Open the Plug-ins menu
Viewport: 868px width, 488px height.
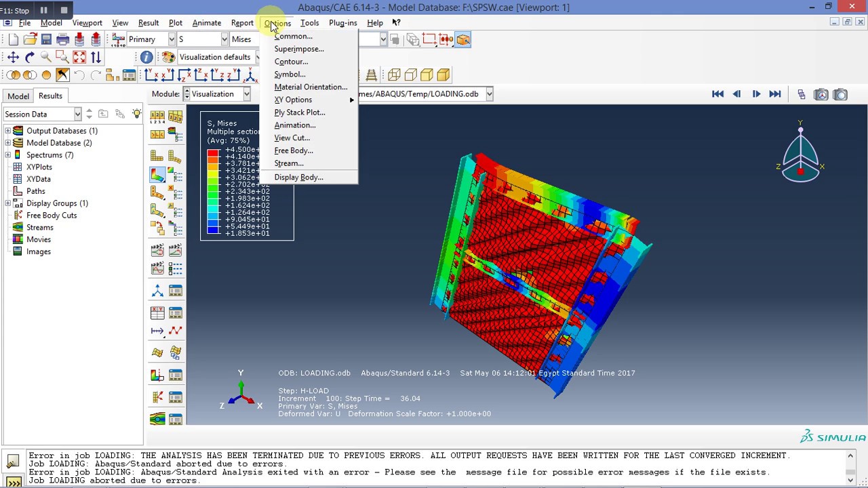(342, 23)
